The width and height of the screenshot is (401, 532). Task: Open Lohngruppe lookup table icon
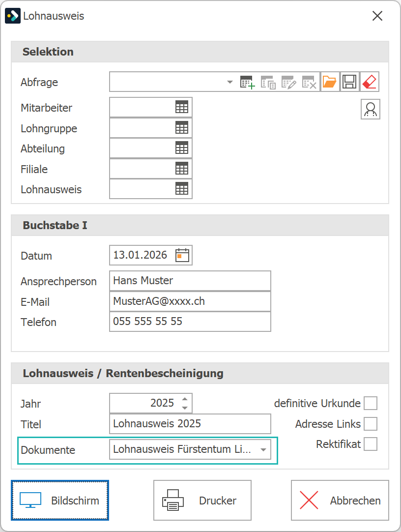coord(182,127)
